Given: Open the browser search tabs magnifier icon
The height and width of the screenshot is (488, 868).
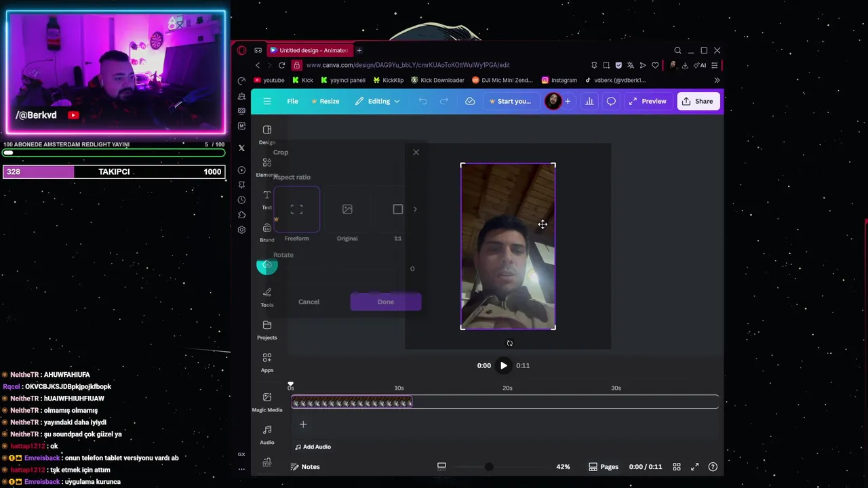Looking at the screenshot, I should tap(677, 50).
